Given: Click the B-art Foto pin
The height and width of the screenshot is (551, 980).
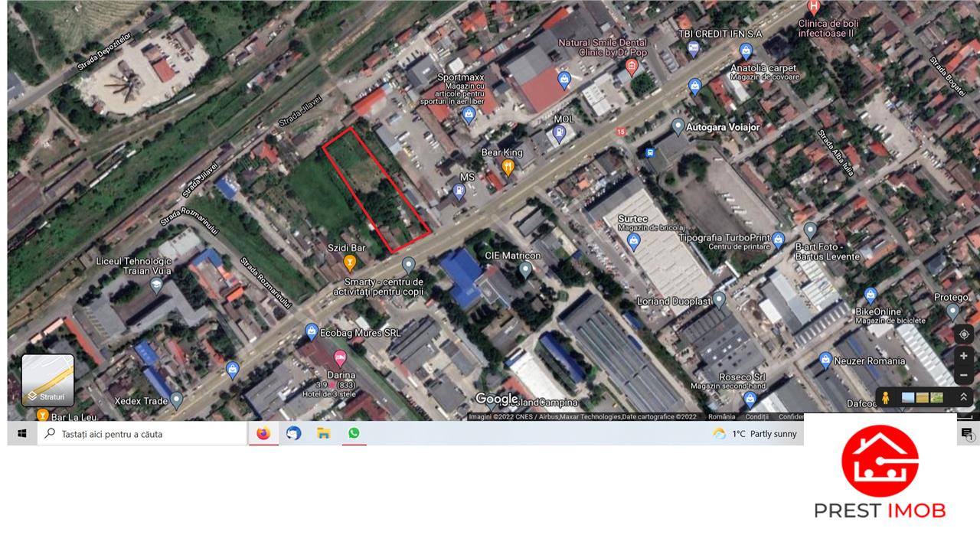Looking at the screenshot, I should coord(810,230).
